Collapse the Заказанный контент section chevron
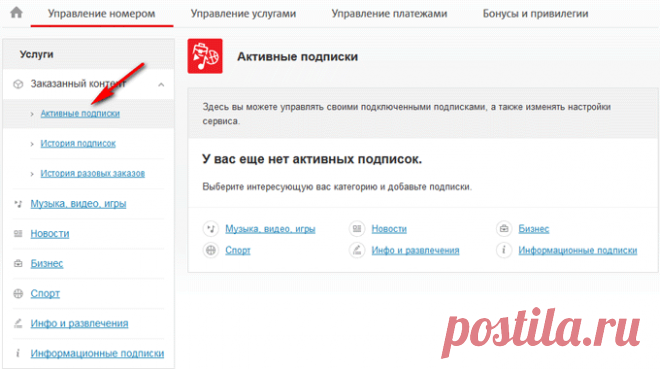 pos(161,85)
